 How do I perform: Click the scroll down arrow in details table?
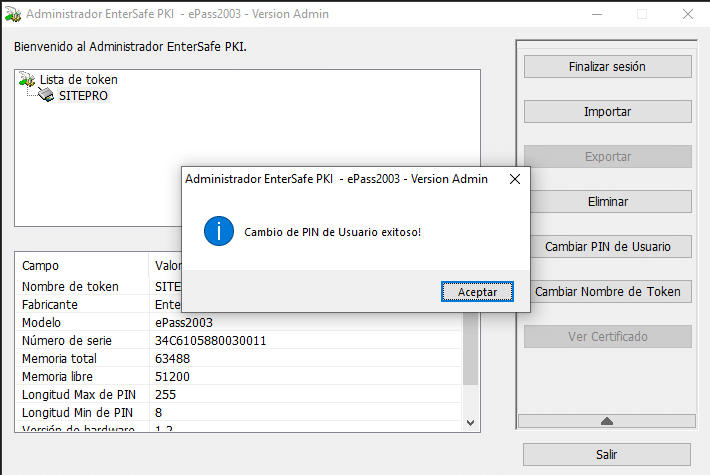(x=470, y=423)
